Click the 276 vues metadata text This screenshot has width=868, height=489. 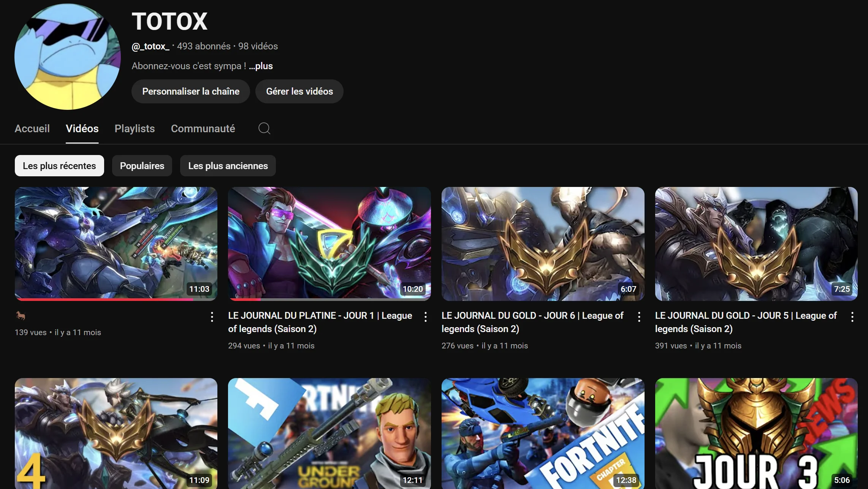click(458, 346)
